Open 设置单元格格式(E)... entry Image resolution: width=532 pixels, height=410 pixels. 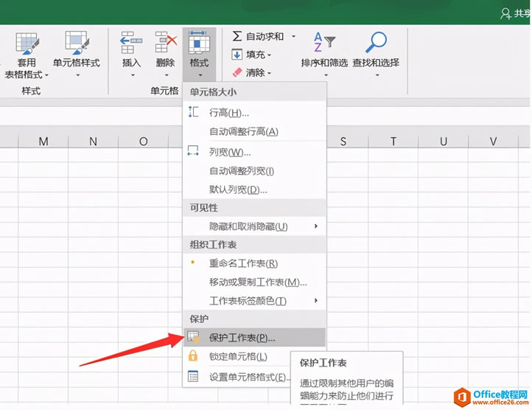[x=237, y=377]
